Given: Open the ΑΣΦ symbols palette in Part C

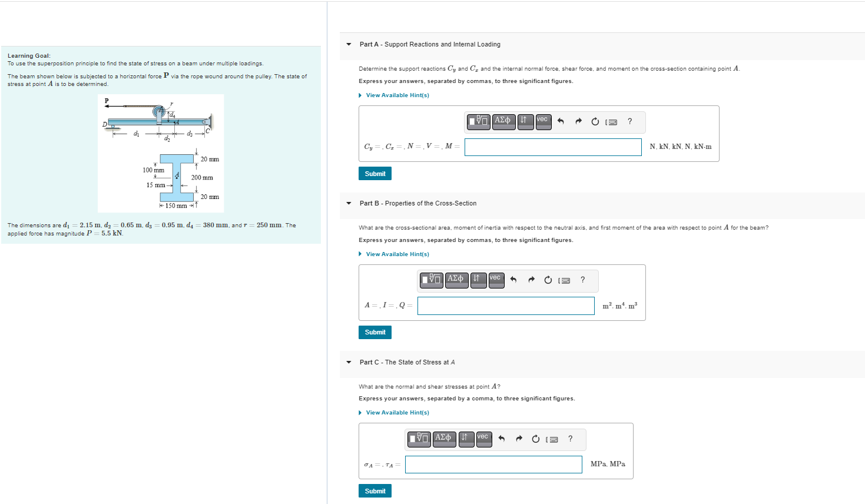Looking at the screenshot, I should tap(444, 439).
